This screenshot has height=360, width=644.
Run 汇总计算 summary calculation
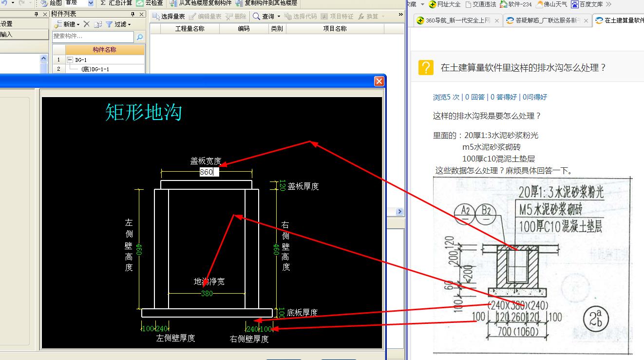tap(116, 3)
